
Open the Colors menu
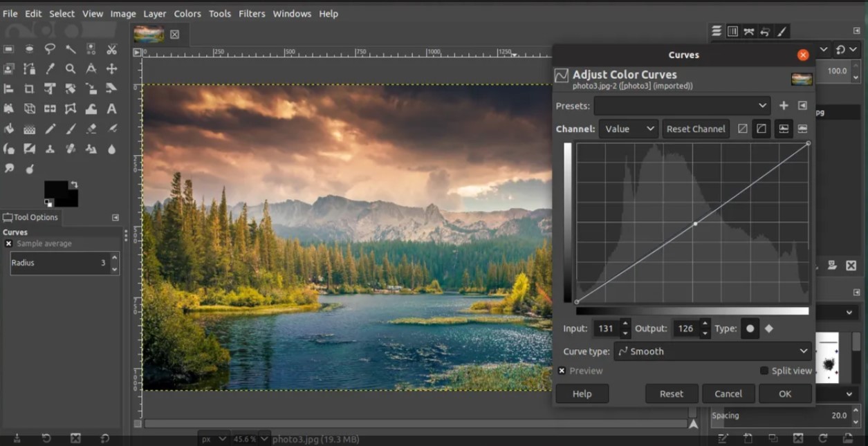coord(187,14)
